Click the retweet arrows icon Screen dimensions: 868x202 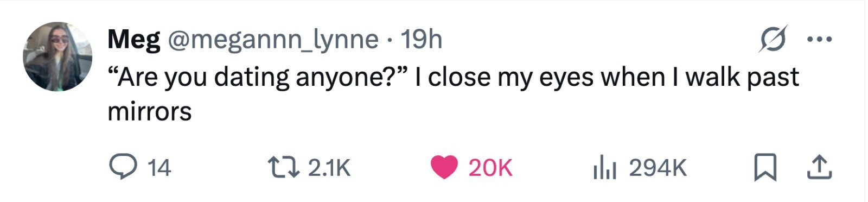283,167
